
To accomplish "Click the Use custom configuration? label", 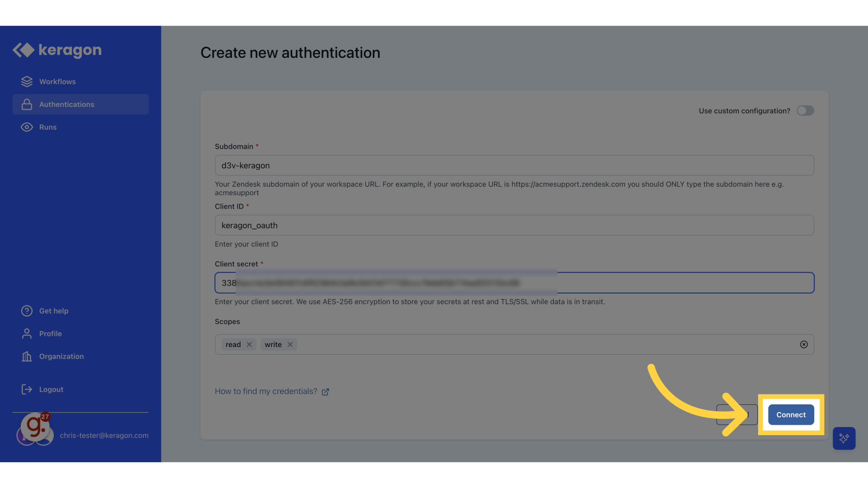I will click(x=744, y=111).
